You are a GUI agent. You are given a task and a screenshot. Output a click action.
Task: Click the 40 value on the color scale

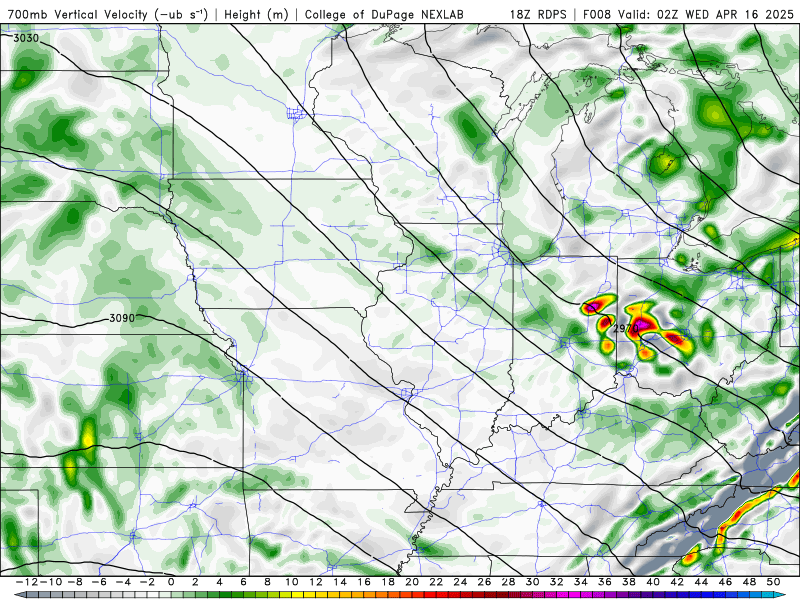click(x=653, y=582)
